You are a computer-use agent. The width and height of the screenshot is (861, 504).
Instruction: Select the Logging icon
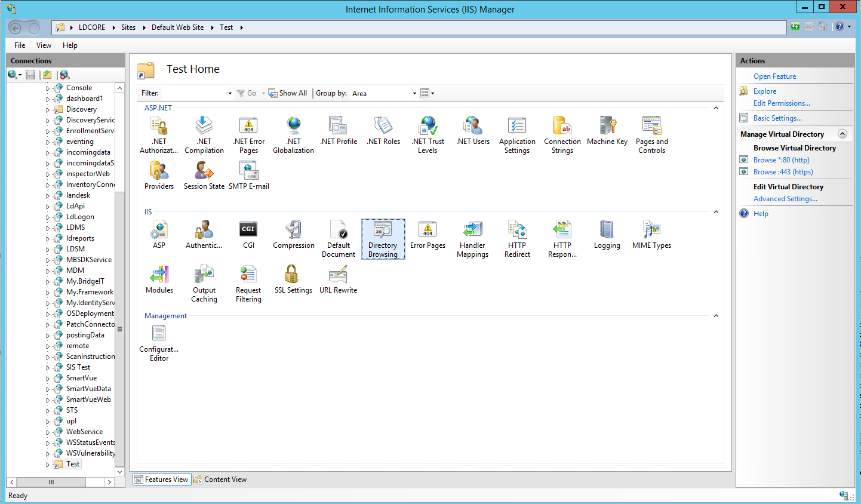coord(607,235)
